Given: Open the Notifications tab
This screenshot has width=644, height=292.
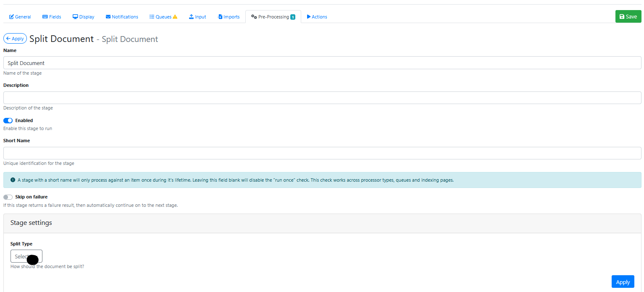Looking at the screenshot, I should (124, 17).
